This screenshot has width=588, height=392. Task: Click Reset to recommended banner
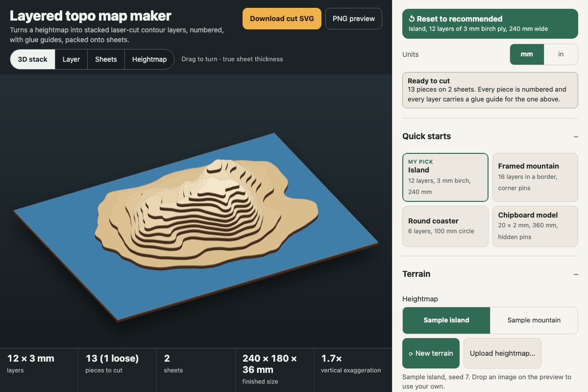coord(490,24)
